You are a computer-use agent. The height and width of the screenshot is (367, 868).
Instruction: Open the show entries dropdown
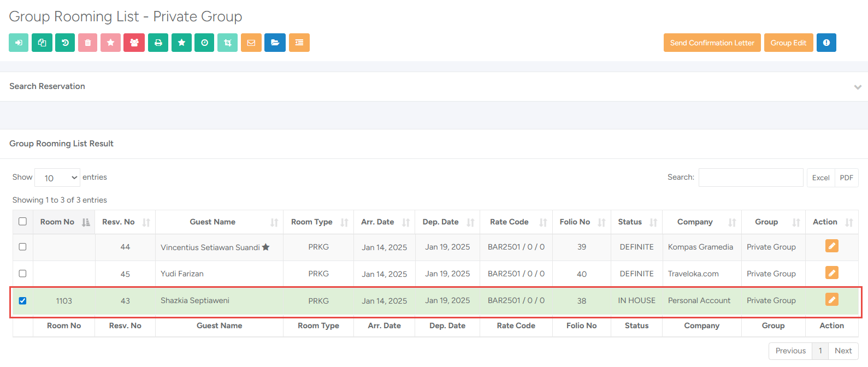(x=57, y=177)
